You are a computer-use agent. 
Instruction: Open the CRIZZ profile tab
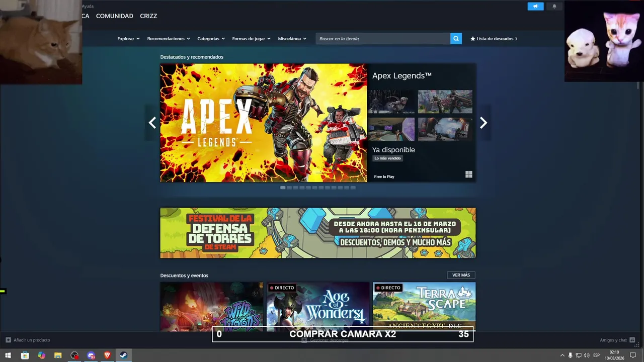click(148, 16)
